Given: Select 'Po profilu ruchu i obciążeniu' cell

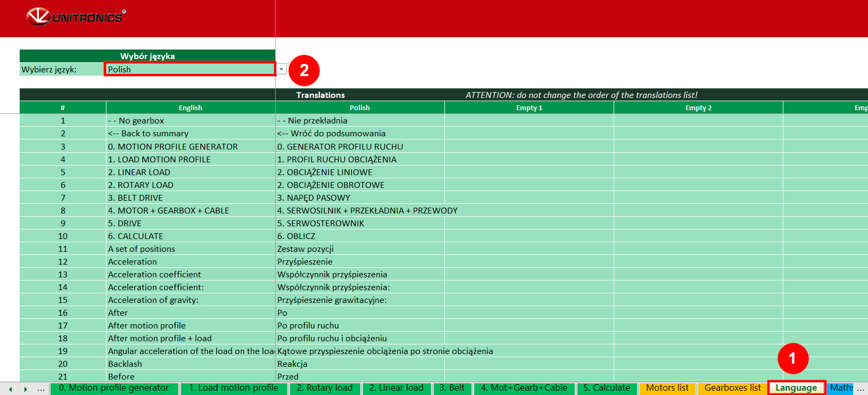Looking at the screenshot, I should tap(360, 338).
